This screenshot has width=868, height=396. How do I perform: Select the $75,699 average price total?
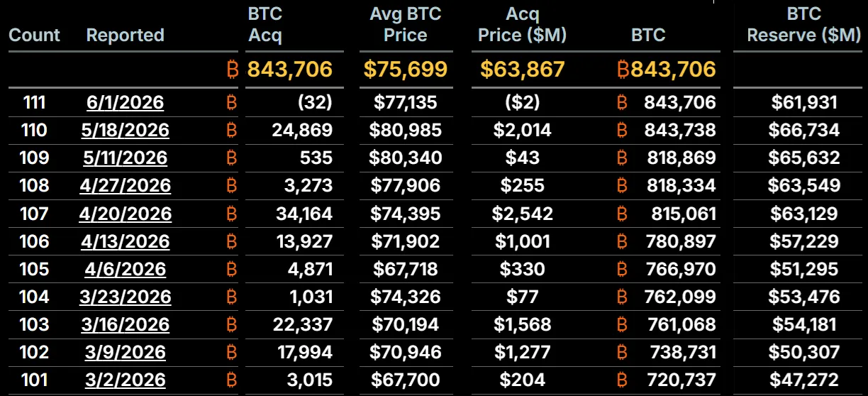tap(406, 69)
